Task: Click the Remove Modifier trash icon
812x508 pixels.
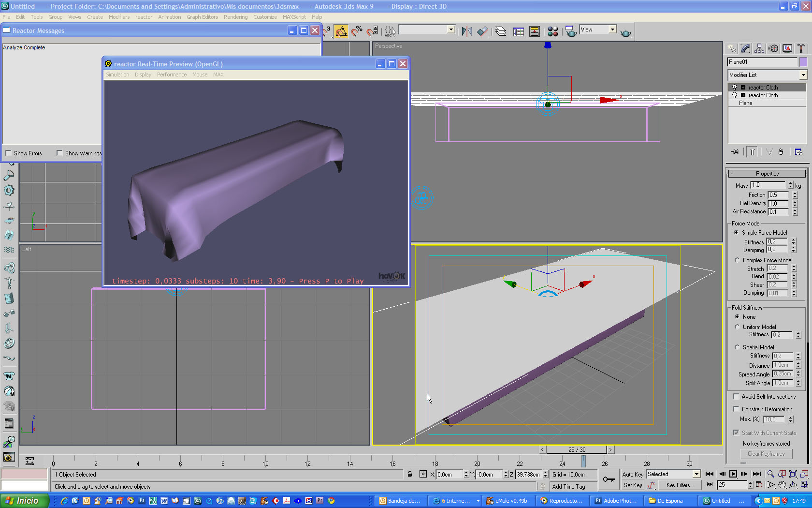Action: click(x=781, y=152)
